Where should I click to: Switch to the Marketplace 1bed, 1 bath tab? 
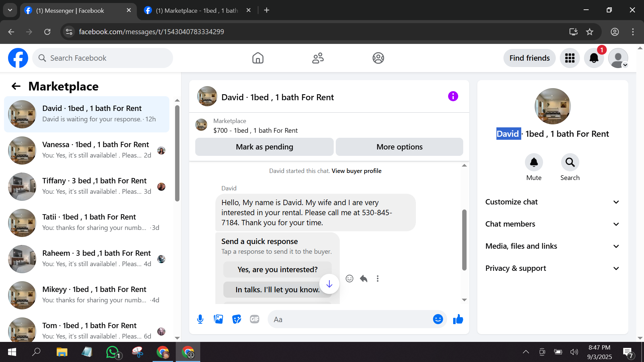(x=198, y=10)
